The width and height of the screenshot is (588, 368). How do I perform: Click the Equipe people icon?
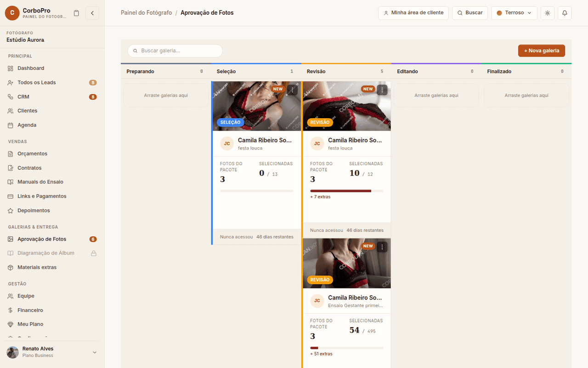pyautogui.click(x=11, y=296)
